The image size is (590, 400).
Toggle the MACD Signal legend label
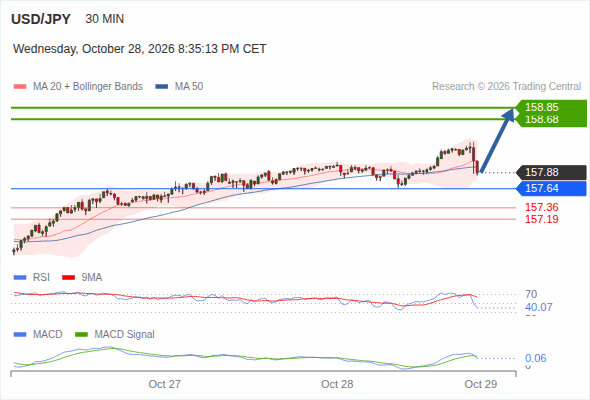click(125, 335)
